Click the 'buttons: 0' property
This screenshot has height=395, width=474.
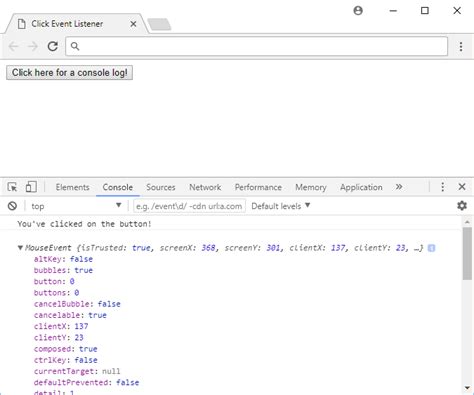click(56, 293)
